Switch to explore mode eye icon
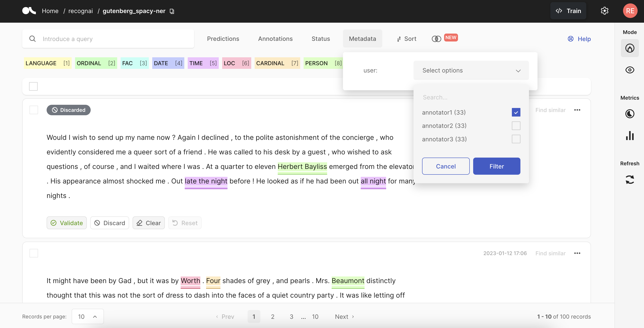 click(x=629, y=70)
